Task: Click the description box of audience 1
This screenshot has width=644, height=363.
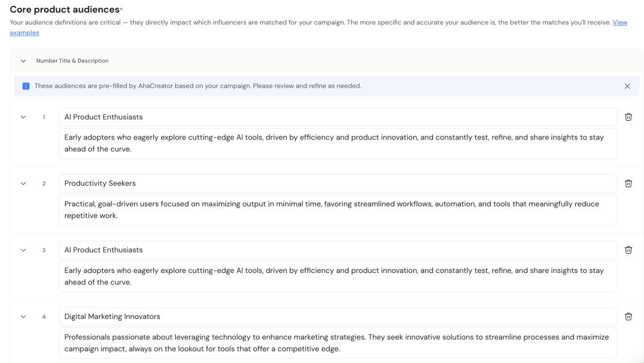Action: point(337,143)
